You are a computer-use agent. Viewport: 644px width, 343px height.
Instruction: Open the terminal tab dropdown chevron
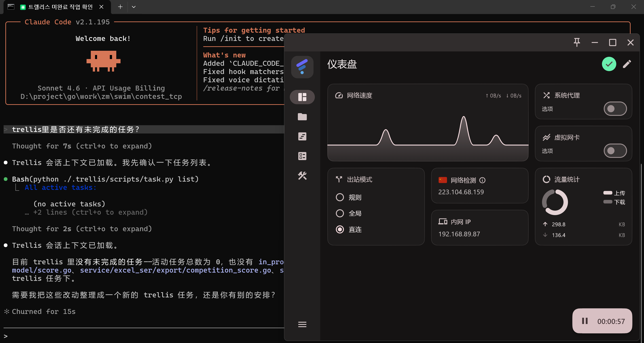[x=134, y=7]
